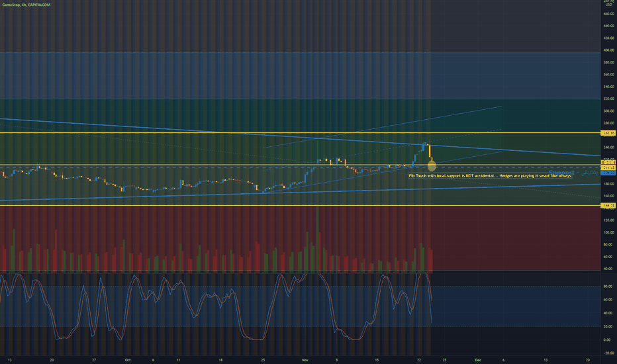Click the 15 date label on time axis
The image size is (617, 364).
coord(377,360)
